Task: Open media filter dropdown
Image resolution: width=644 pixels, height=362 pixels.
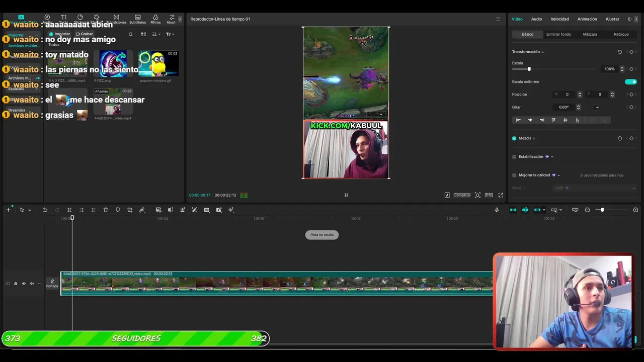Action: (x=170, y=34)
